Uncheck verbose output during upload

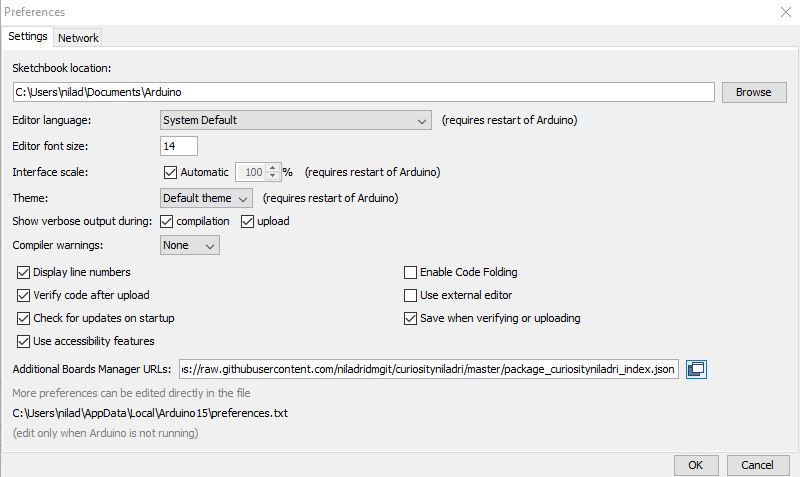247,221
